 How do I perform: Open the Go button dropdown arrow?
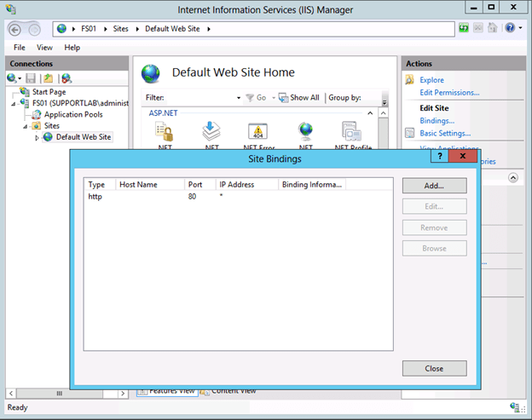(274, 98)
